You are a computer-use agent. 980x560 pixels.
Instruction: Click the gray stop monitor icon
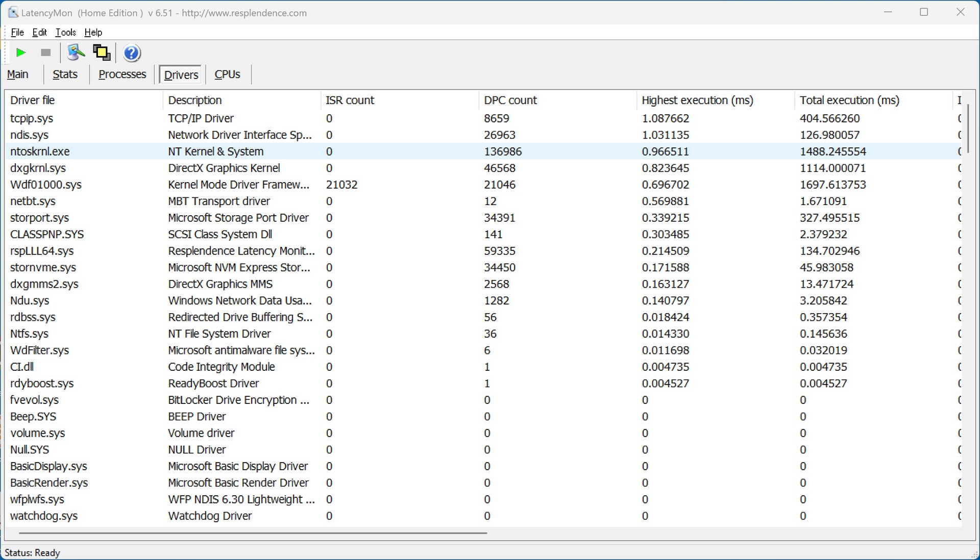[45, 53]
